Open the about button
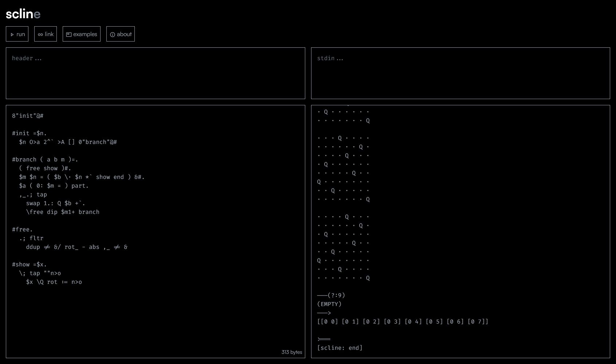The image size is (616, 364). point(121,34)
